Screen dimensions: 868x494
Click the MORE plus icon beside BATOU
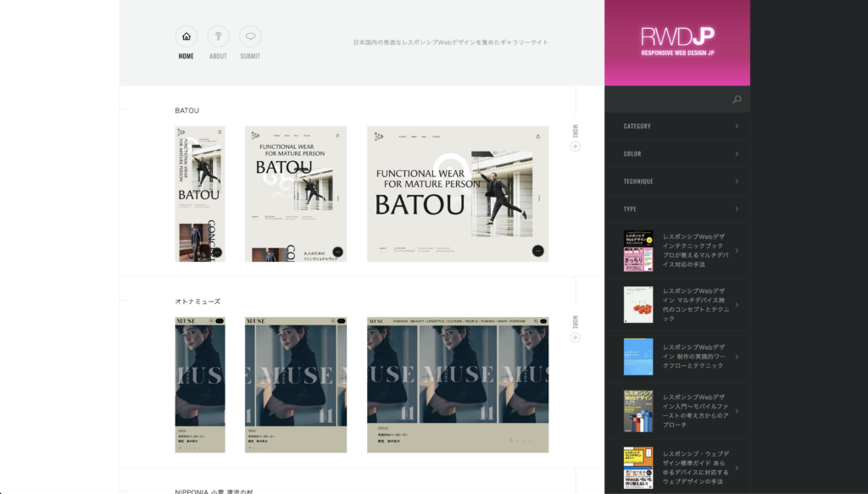576,147
